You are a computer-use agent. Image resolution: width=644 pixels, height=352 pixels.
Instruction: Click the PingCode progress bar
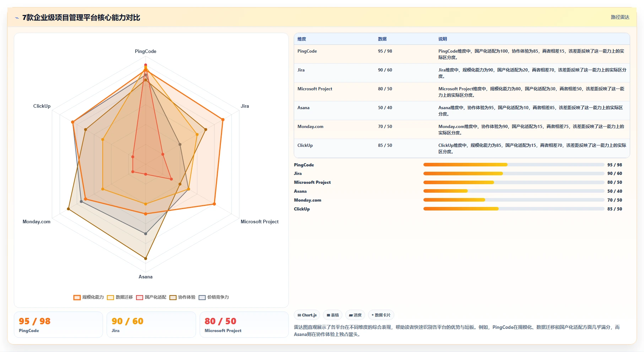[514, 165]
